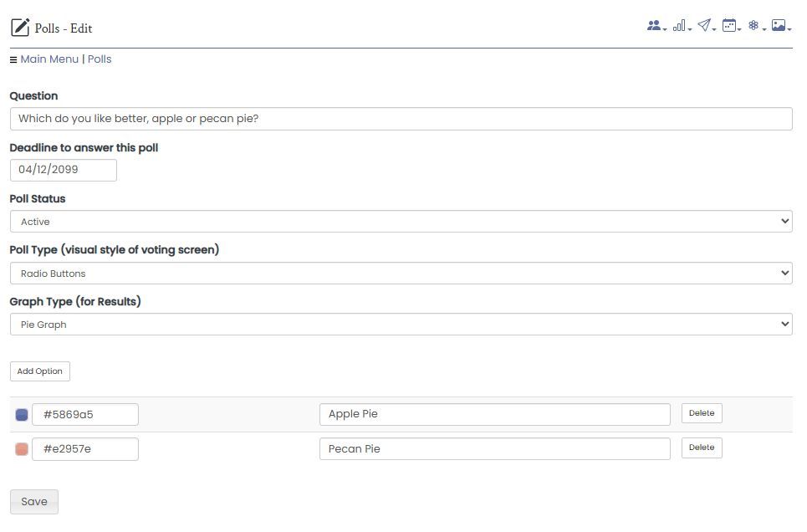807x532 pixels.
Task: Open the Polls breadcrumb link
Action: point(100,59)
